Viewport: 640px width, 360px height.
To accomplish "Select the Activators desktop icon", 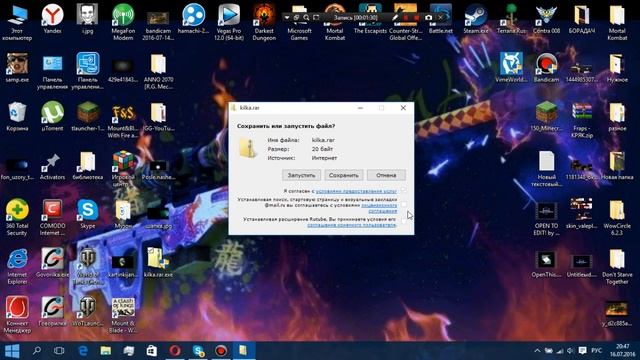I will click(52, 166).
